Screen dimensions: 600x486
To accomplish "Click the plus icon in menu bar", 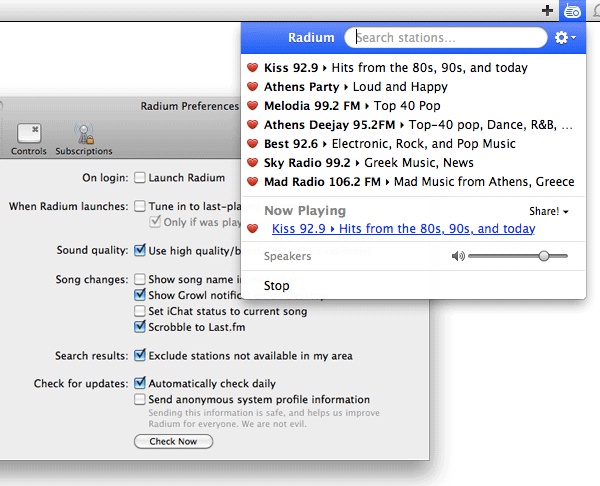I will (x=546, y=11).
